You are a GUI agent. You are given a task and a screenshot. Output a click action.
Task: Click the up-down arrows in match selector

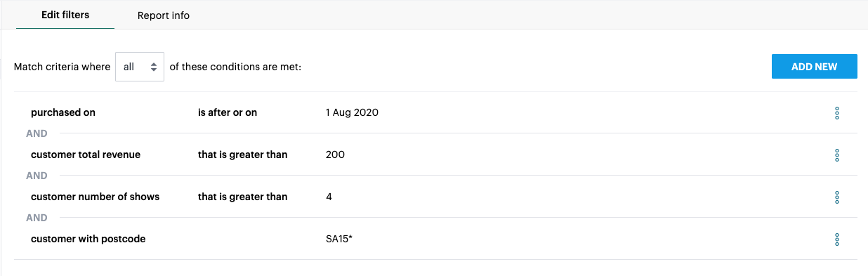pos(153,67)
